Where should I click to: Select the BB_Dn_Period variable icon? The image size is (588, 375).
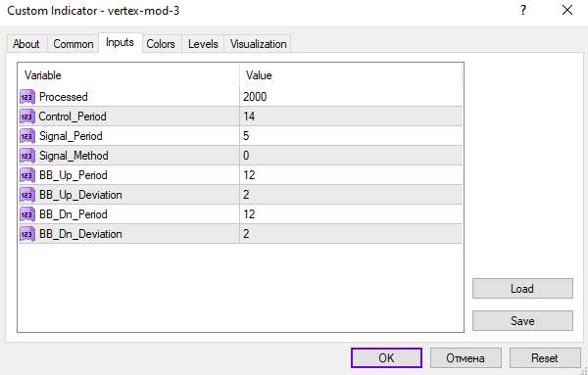coord(27,214)
